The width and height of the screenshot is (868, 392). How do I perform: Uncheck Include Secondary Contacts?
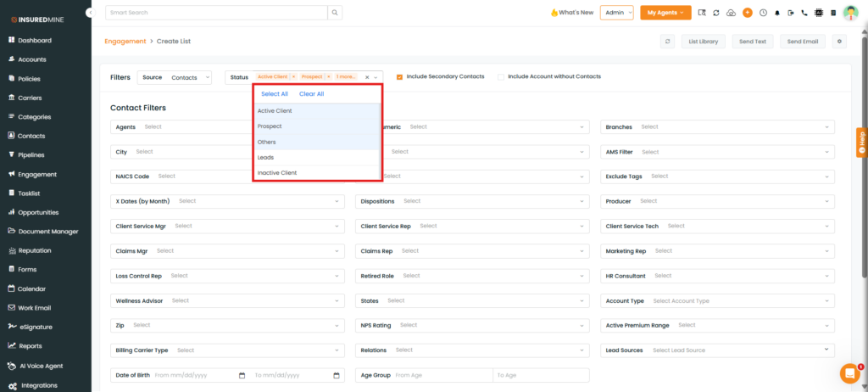(x=400, y=76)
